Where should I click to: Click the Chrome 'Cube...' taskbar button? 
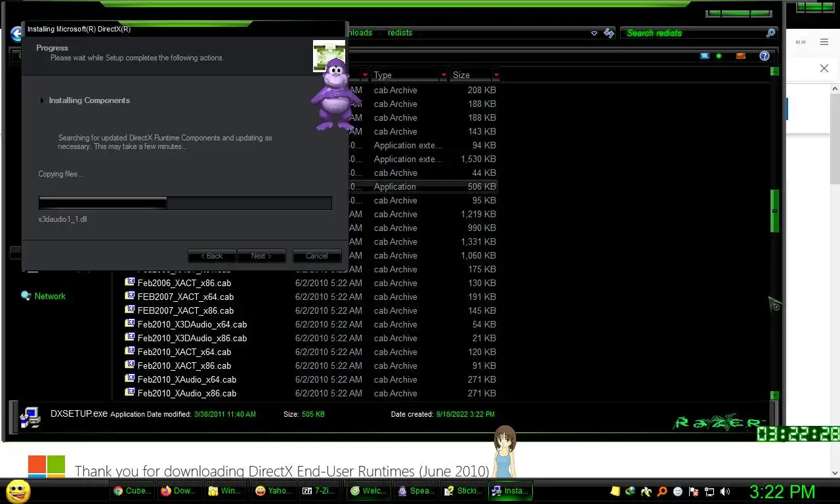click(132, 490)
